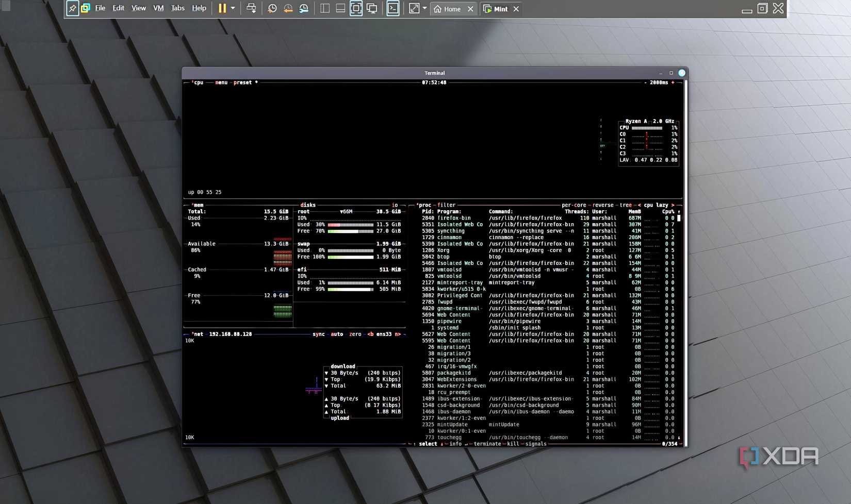The height and width of the screenshot is (504, 851).
Task: Revert the VM to its snapshot
Action: tap(288, 8)
